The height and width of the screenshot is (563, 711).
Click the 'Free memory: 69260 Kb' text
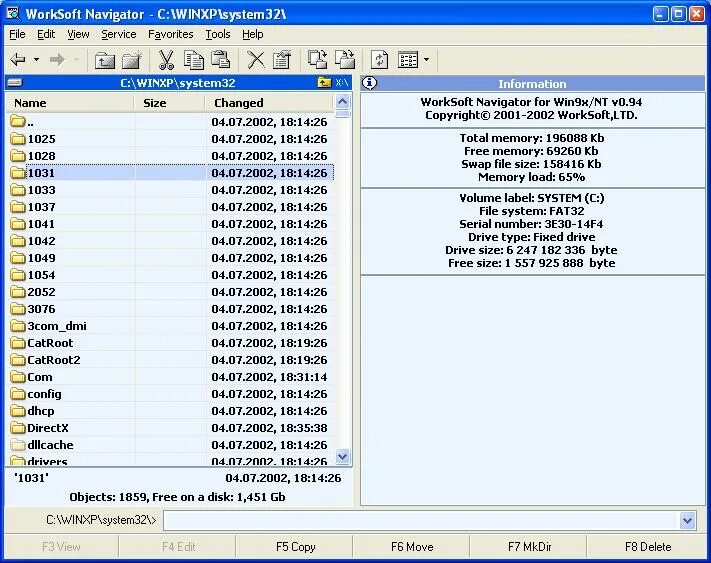tap(531, 151)
